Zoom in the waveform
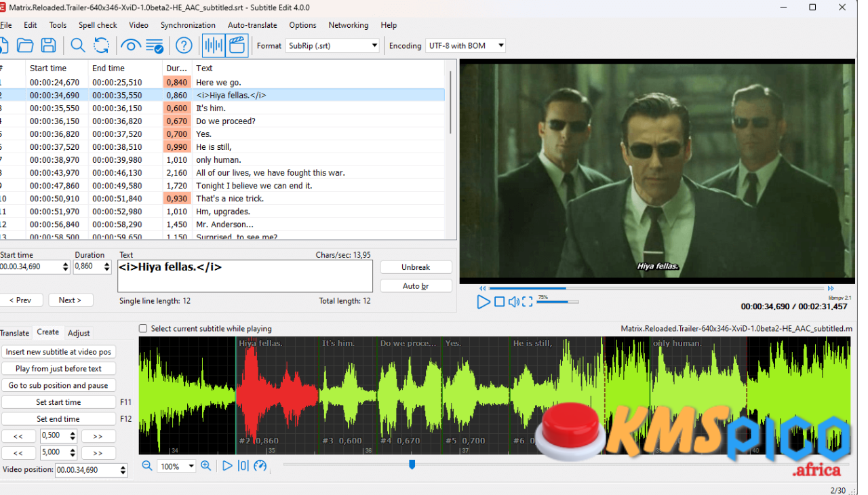 pyautogui.click(x=205, y=466)
